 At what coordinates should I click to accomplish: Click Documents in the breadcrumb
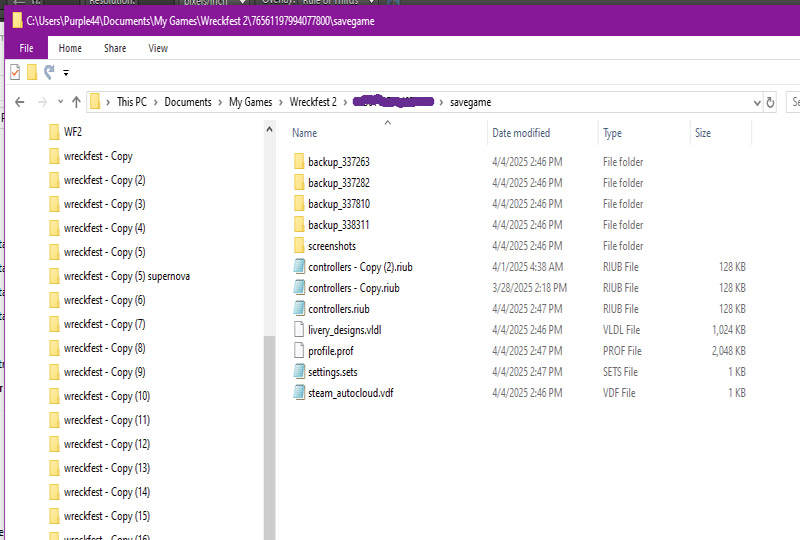[188, 102]
